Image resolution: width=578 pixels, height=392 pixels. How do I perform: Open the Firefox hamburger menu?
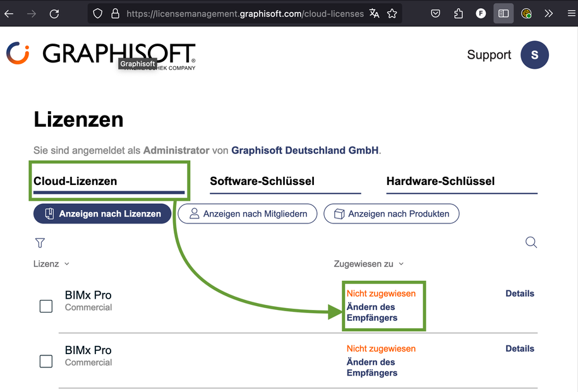click(571, 13)
